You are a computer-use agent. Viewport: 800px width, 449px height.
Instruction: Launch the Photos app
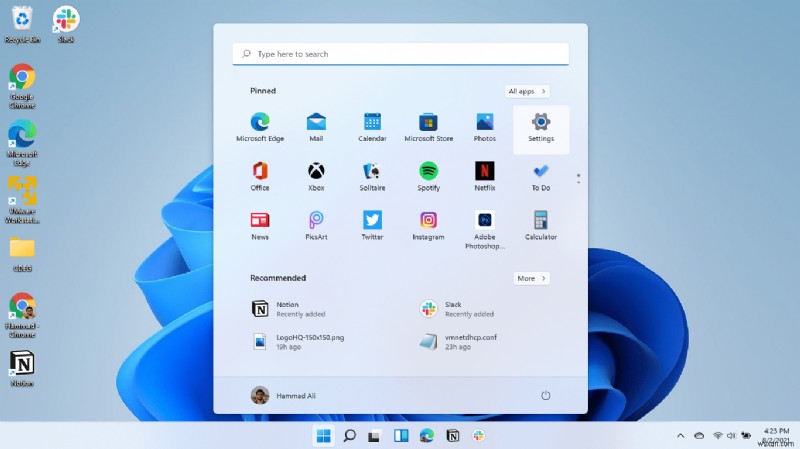tap(484, 128)
